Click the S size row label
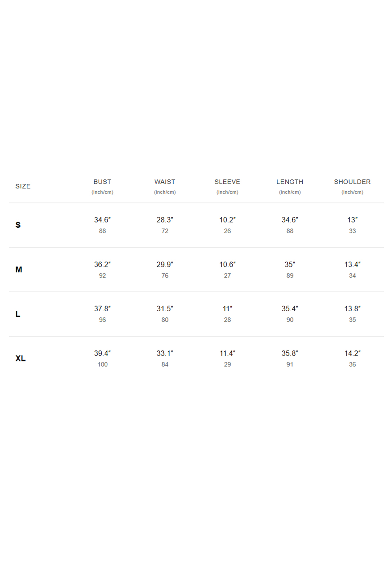The width and height of the screenshot is (392, 588). (x=18, y=225)
